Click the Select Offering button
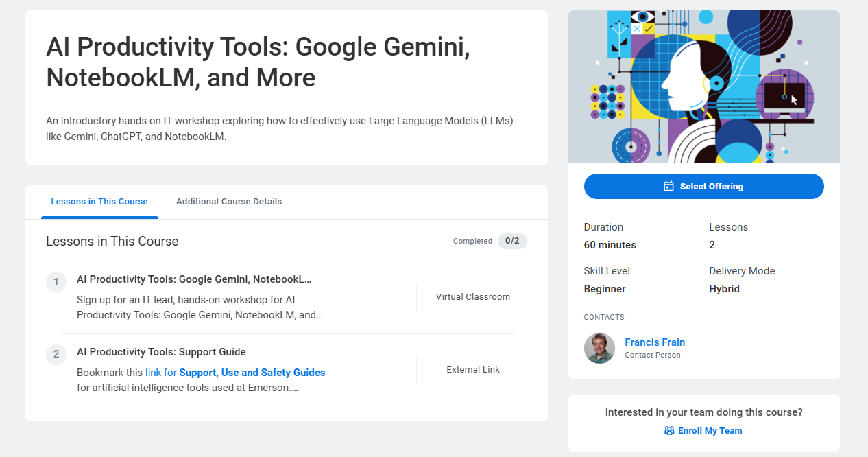 pos(704,186)
